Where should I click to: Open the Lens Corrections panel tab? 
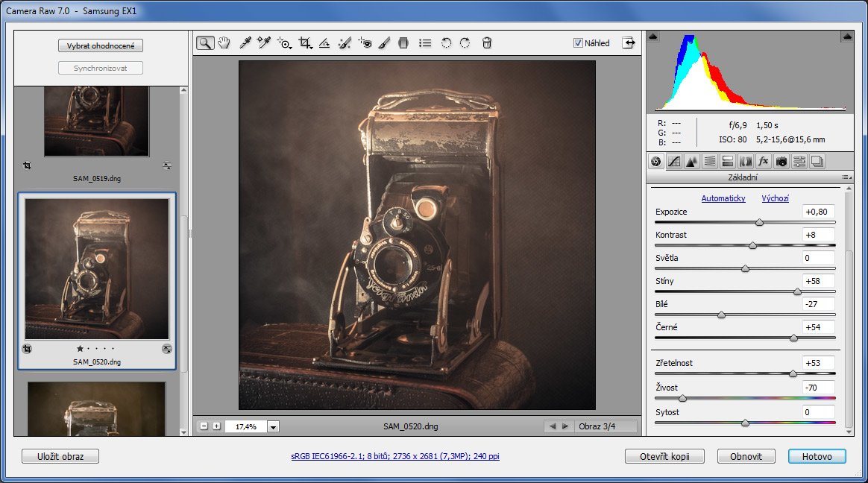746,162
